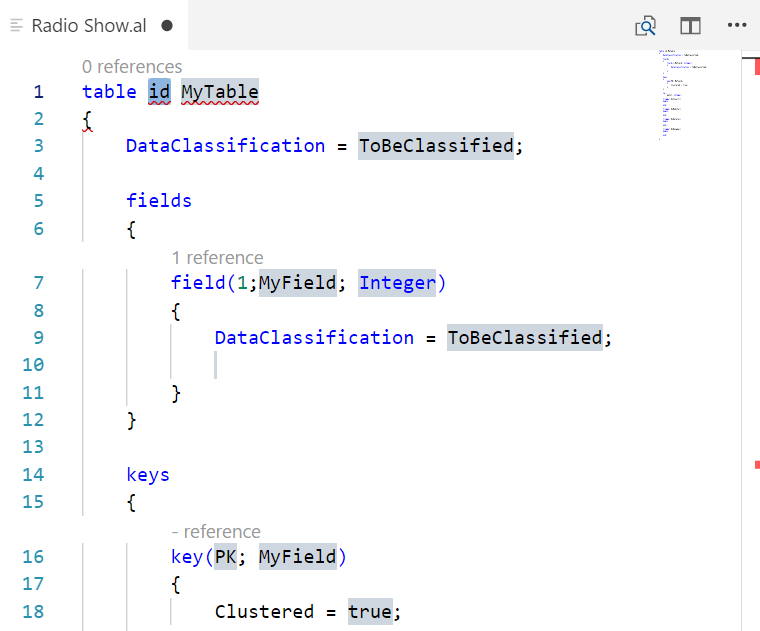Open the find file references icon

(645, 26)
